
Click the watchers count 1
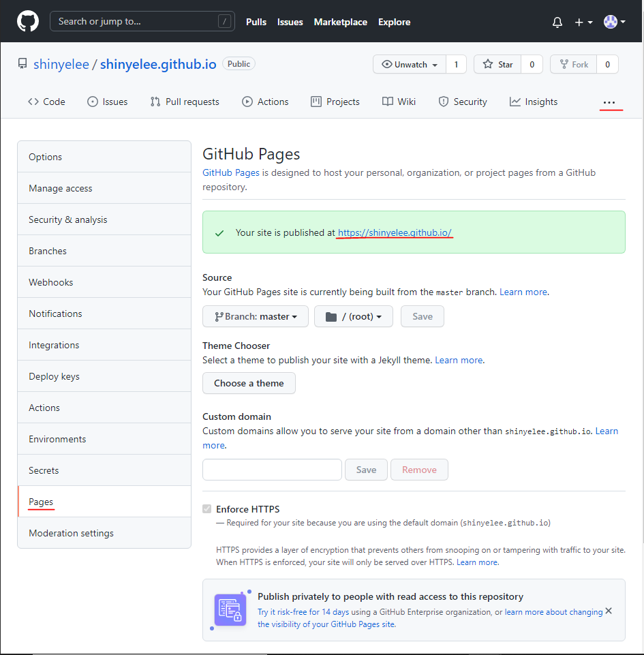point(456,64)
